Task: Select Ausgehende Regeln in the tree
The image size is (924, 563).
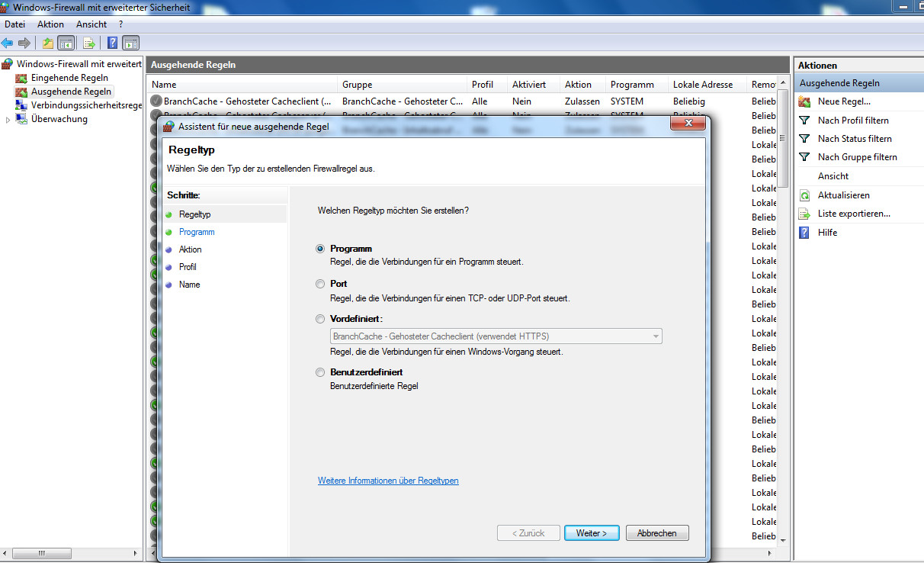Action: point(71,92)
